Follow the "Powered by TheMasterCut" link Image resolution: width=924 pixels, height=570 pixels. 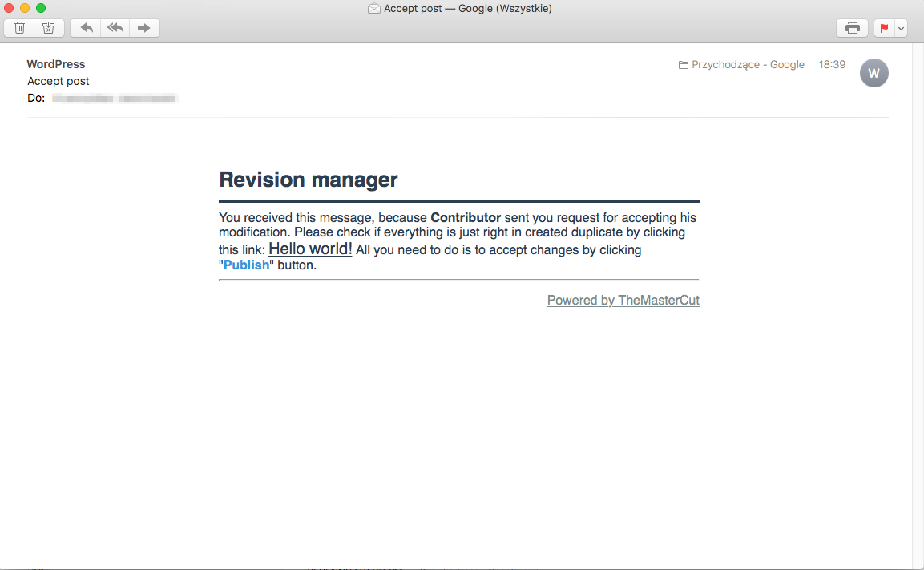623,301
